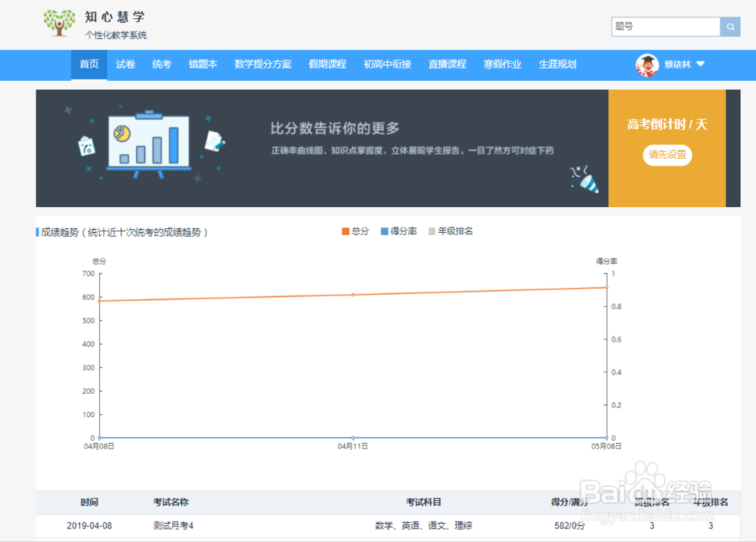The height and width of the screenshot is (542, 756).
Task: Click the search magnifier button
Action: [730, 27]
